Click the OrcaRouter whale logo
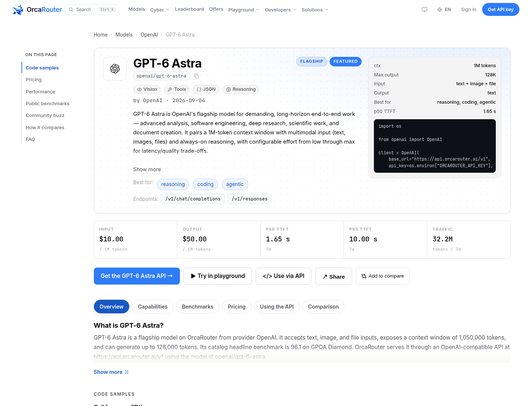The image size is (532, 406). tap(18, 10)
